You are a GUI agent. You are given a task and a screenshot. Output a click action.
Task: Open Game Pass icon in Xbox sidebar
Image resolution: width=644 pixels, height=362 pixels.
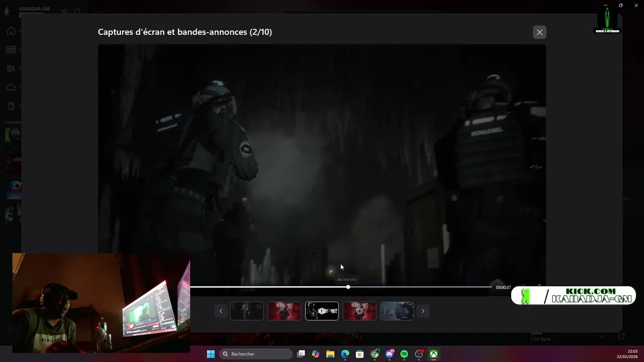pyautogui.click(x=11, y=50)
